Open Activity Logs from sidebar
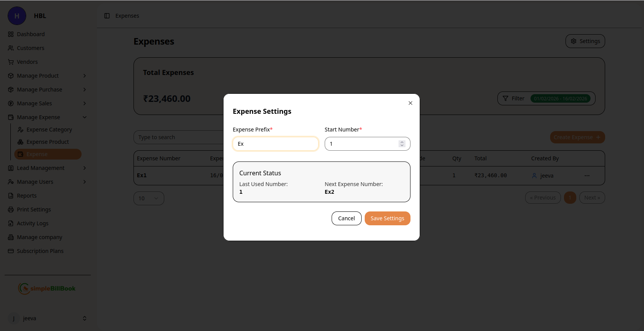 [x=33, y=223]
